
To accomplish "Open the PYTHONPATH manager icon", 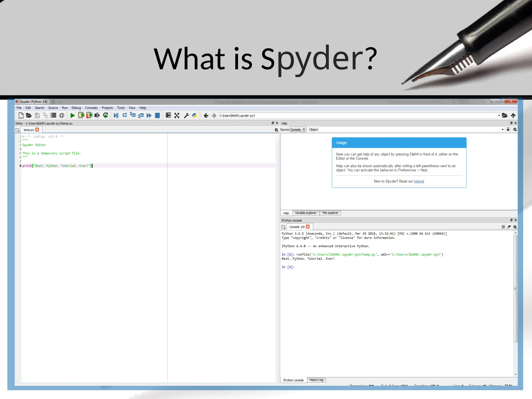I will click(194, 115).
